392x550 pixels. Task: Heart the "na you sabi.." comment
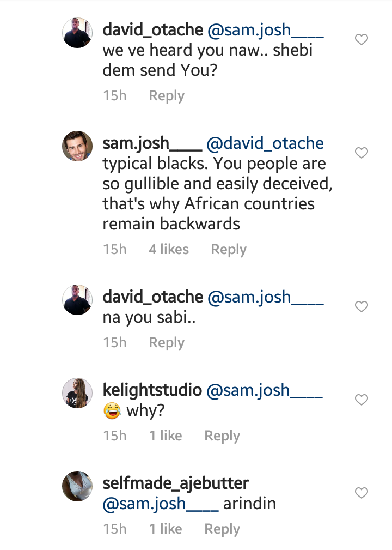(x=361, y=307)
